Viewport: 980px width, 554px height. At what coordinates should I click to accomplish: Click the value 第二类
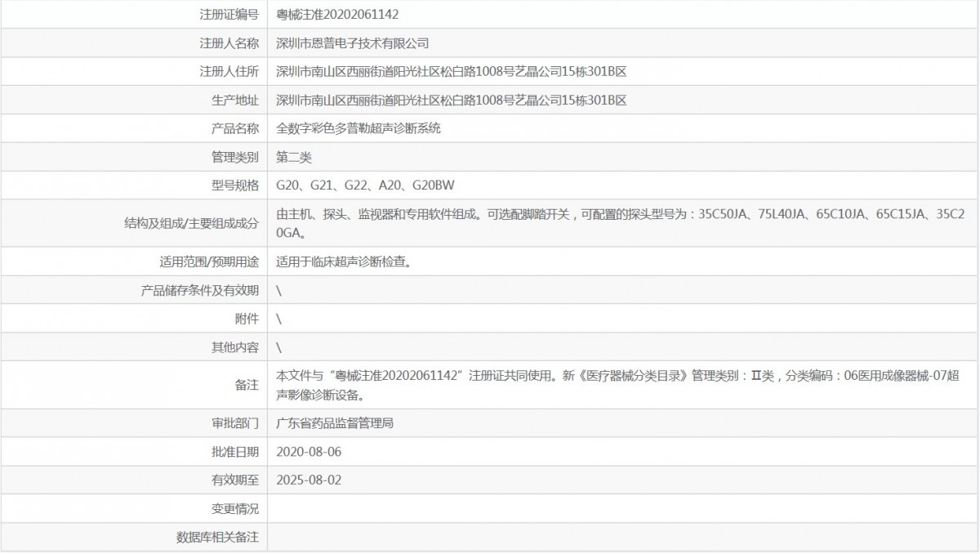tap(294, 157)
